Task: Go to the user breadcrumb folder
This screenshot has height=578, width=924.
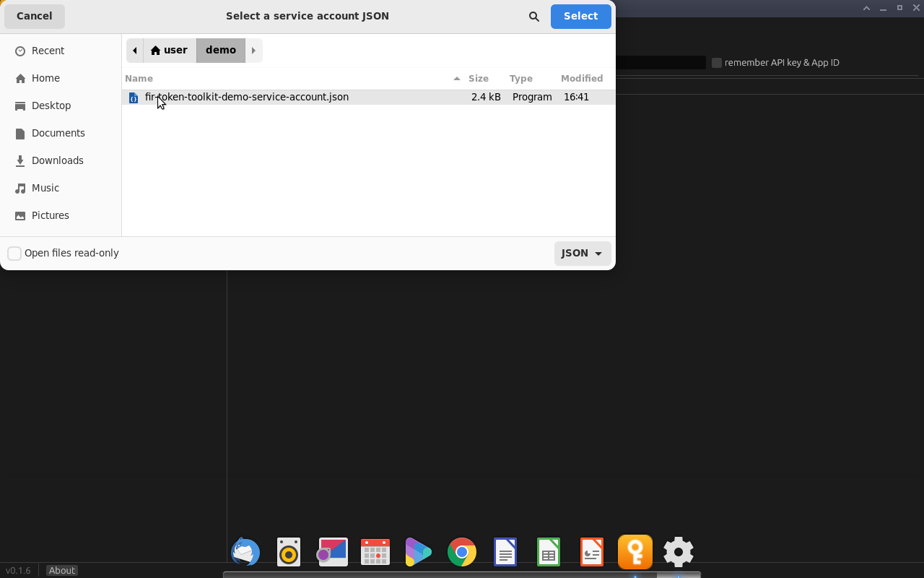Action: 170,51
